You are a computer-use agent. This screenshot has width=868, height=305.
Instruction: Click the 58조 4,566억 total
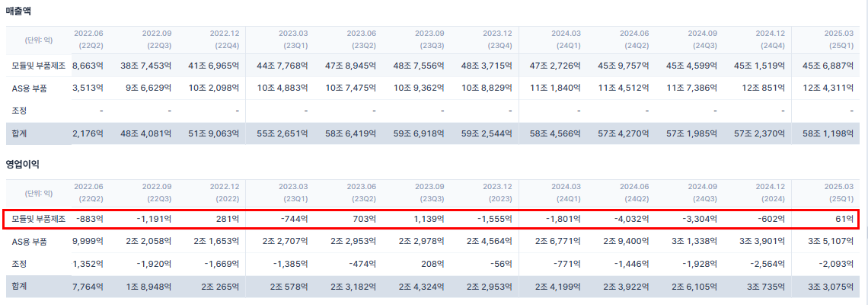[556, 133]
